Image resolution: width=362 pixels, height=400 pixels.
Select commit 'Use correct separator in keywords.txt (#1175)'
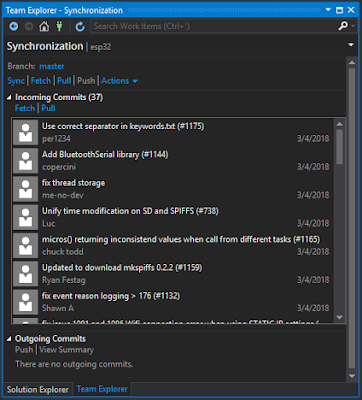click(173, 132)
